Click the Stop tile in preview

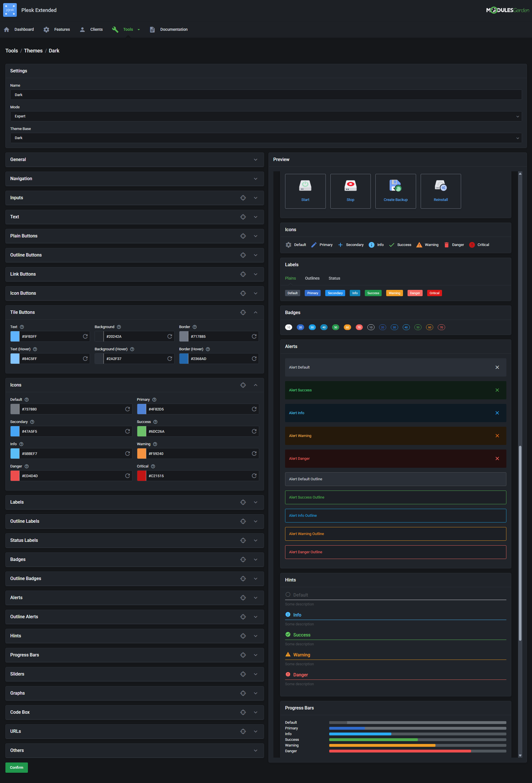[351, 191]
